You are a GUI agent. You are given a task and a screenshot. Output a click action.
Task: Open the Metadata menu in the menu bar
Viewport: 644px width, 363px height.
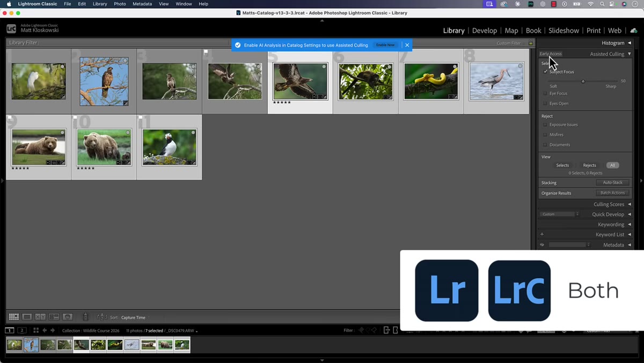click(x=142, y=4)
